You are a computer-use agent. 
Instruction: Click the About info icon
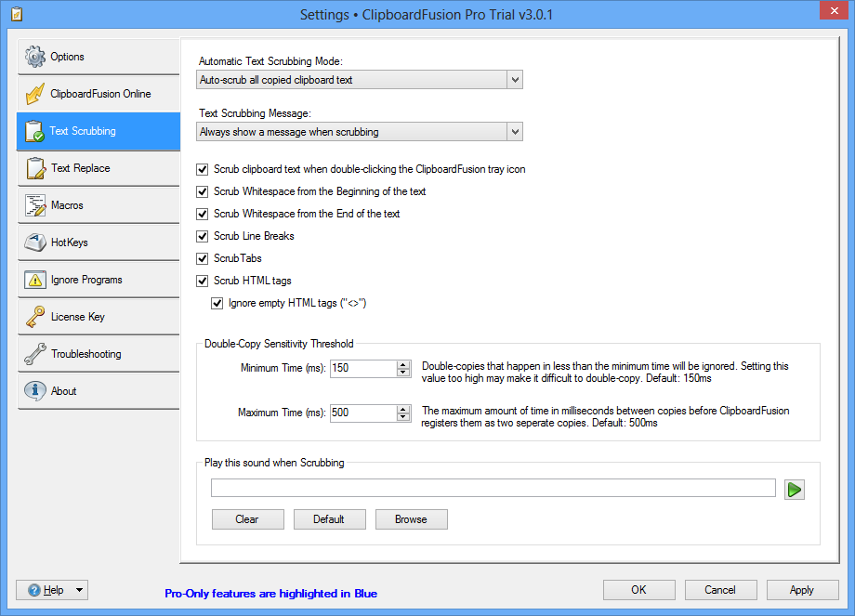(35, 391)
